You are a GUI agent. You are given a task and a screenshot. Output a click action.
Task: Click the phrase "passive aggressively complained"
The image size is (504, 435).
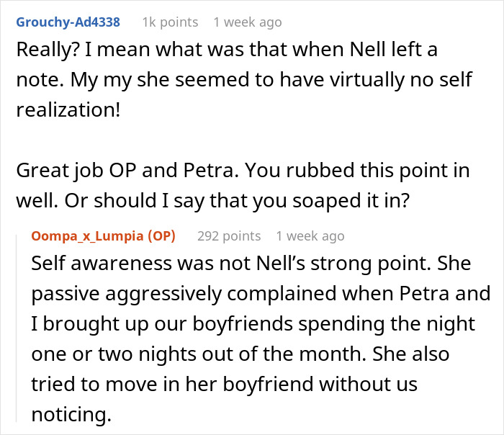tap(173, 293)
